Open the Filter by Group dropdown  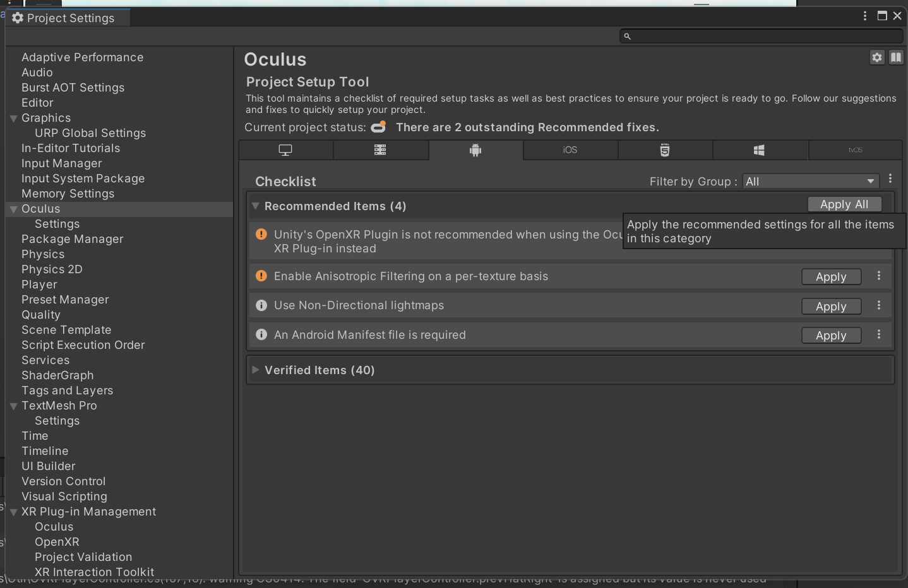[x=811, y=182]
